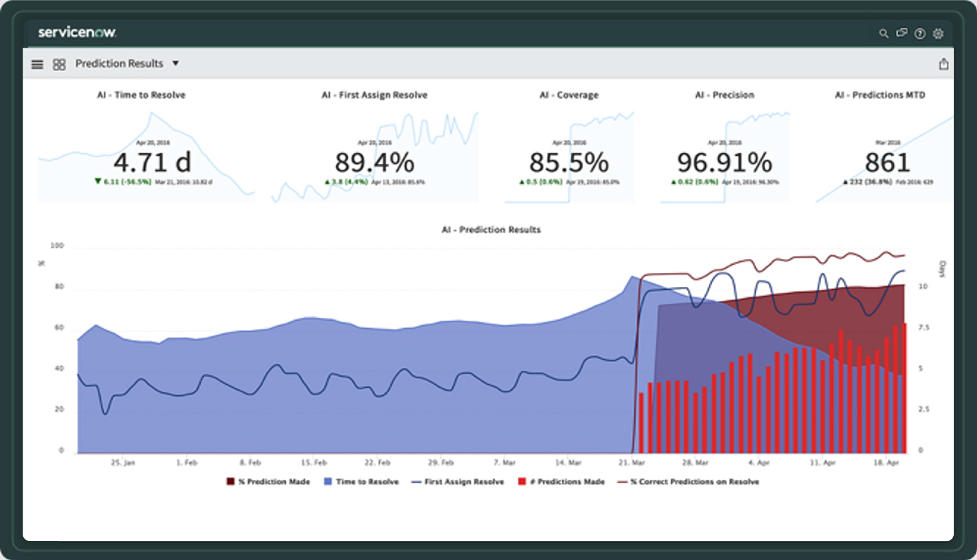Click the 85.5% score value
Screen dimensions: 977x560
click(x=569, y=162)
